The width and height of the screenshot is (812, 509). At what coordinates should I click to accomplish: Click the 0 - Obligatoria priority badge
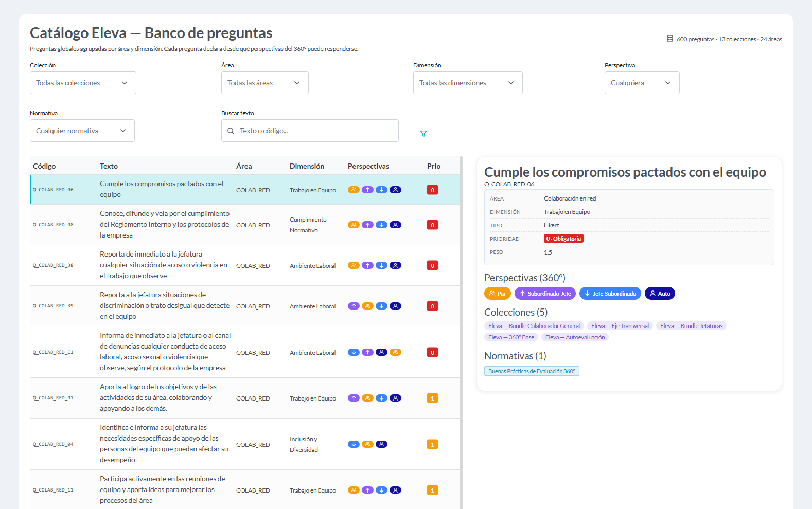563,239
